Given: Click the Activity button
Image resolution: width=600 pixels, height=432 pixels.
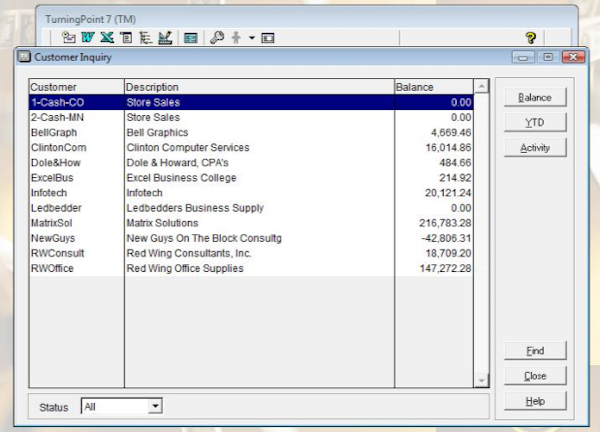Looking at the screenshot, I should tap(535, 148).
